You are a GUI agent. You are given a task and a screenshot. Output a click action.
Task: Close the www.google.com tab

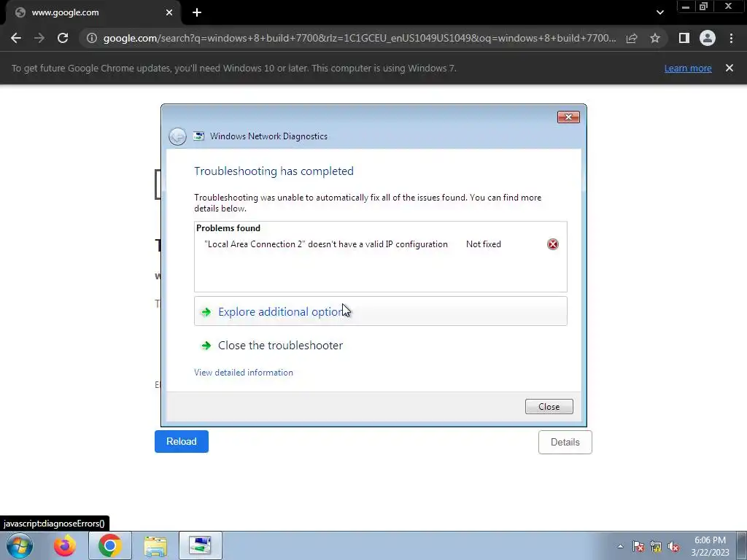click(169, 13)
